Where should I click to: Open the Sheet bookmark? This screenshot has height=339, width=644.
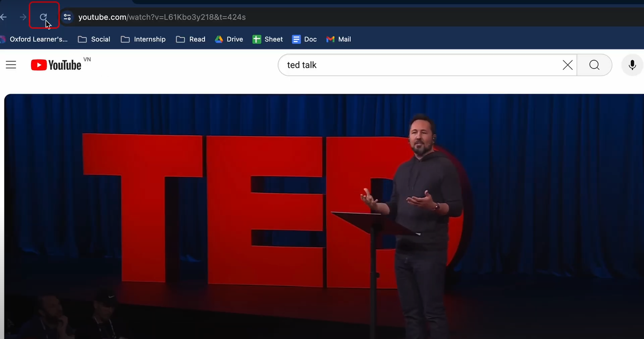click(x=268, y=39)
